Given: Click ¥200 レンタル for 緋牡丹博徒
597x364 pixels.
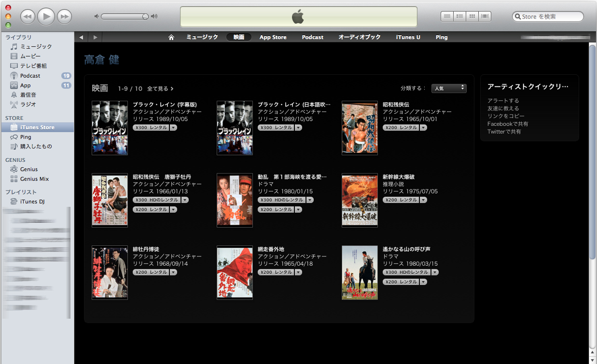Looking at the screenshot, I should coord(151,272).
